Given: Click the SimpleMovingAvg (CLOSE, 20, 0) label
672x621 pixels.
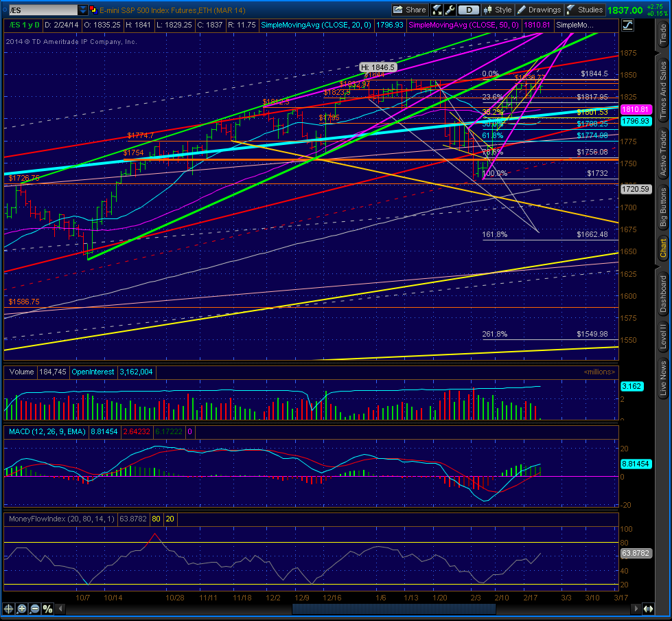Looking at the screenshot, I should 316,25.
